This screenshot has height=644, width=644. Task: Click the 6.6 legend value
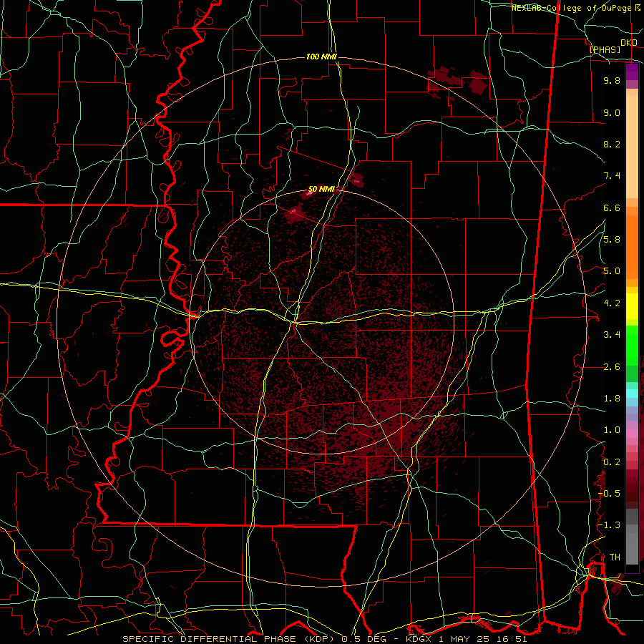point(612,208)
